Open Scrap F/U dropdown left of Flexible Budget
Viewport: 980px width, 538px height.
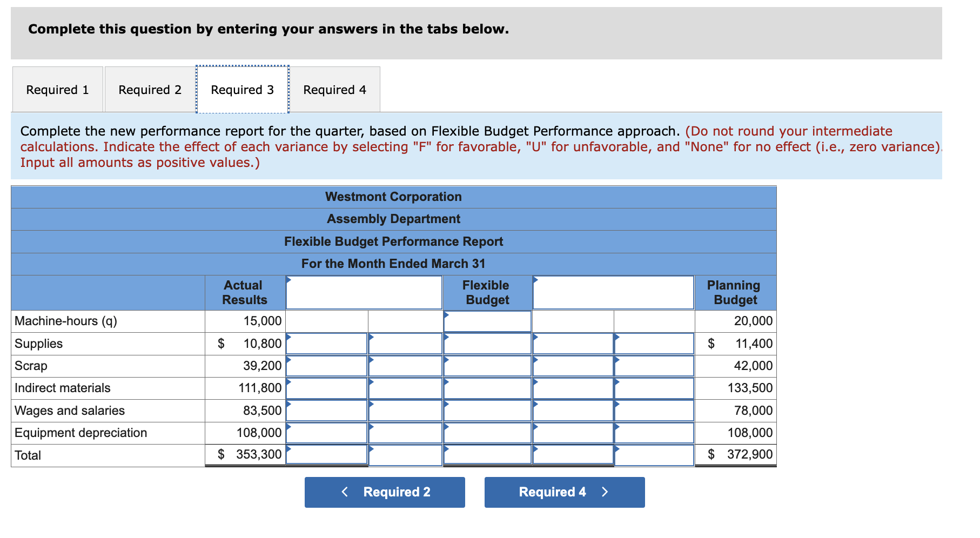[405, 366]
